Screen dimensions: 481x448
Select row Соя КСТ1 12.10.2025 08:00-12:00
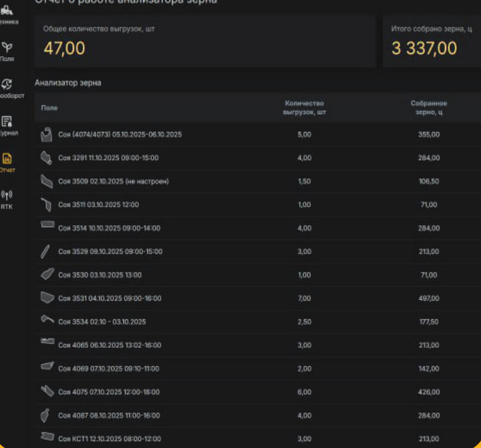coord(258,438)
